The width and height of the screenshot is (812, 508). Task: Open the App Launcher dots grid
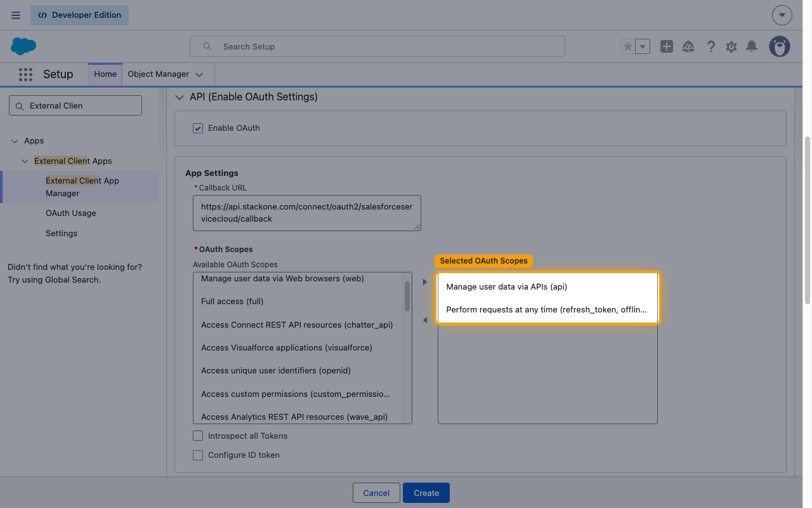[25, 74]
